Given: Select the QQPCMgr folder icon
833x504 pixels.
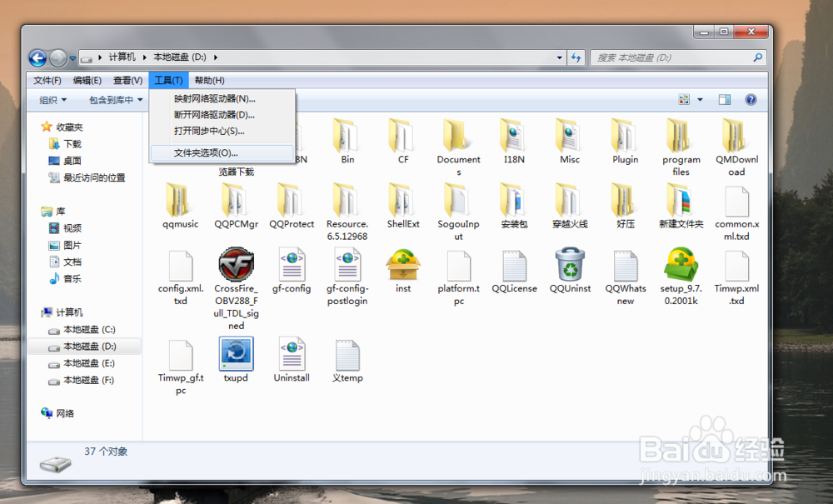Looking at the screenshot, I should coord(236,200).
